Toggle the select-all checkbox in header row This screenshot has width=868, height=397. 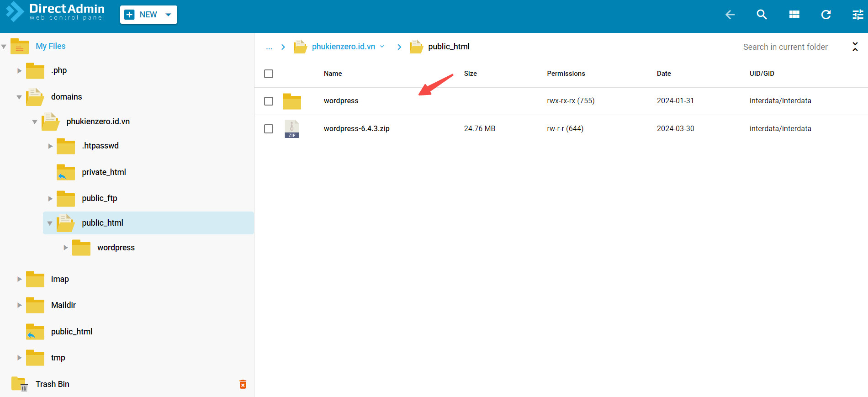click(x=269, y=74)
